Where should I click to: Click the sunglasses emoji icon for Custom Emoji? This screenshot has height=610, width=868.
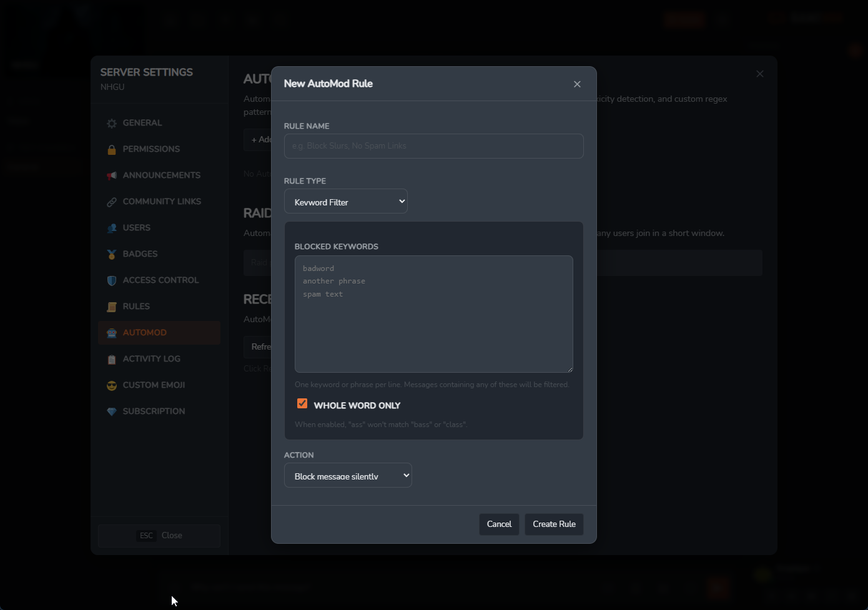(x=112, y=386)
